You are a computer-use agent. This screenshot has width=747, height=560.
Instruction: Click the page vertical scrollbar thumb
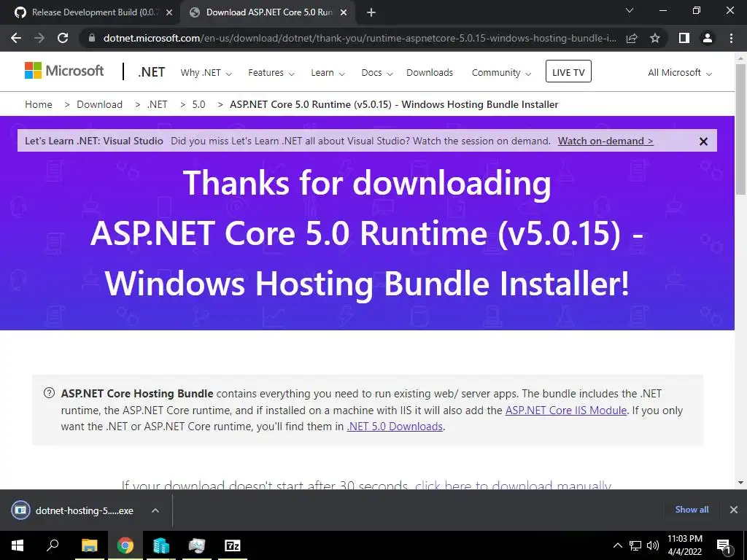pos(741,128)
